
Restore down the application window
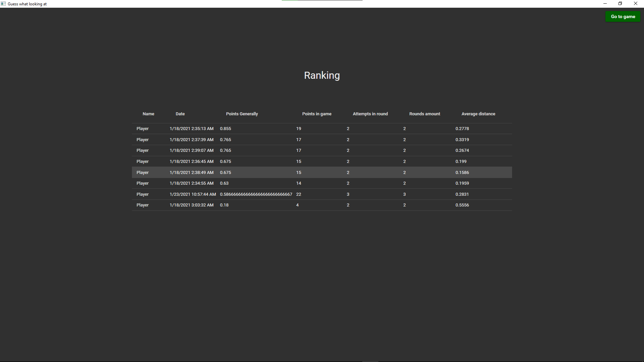coord(620,4)
